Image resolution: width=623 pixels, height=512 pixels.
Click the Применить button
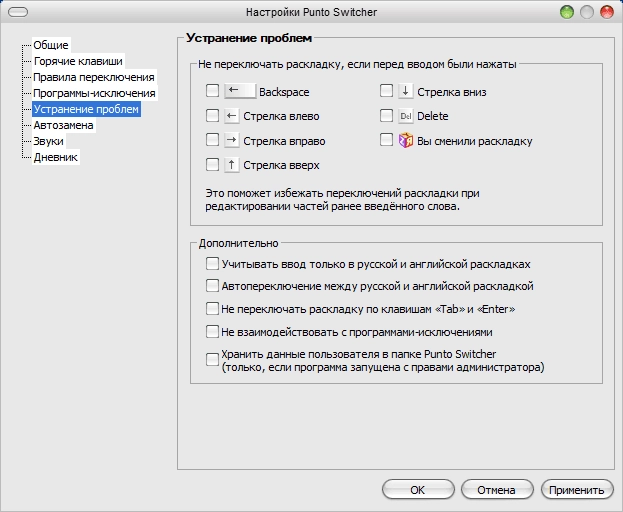(x=577, y=489)
